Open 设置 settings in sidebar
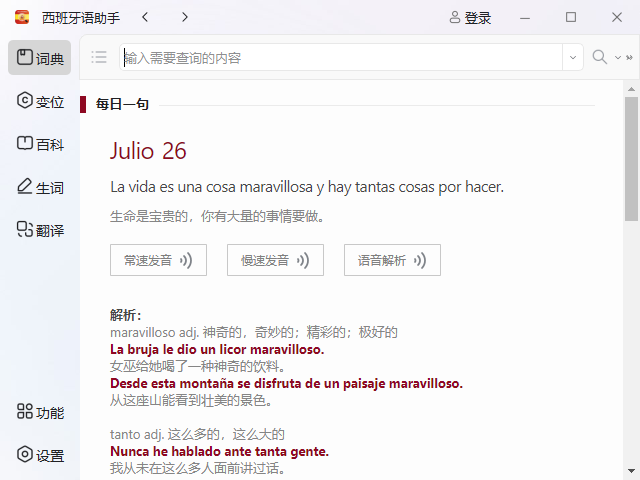 click(x=40, y=455)
